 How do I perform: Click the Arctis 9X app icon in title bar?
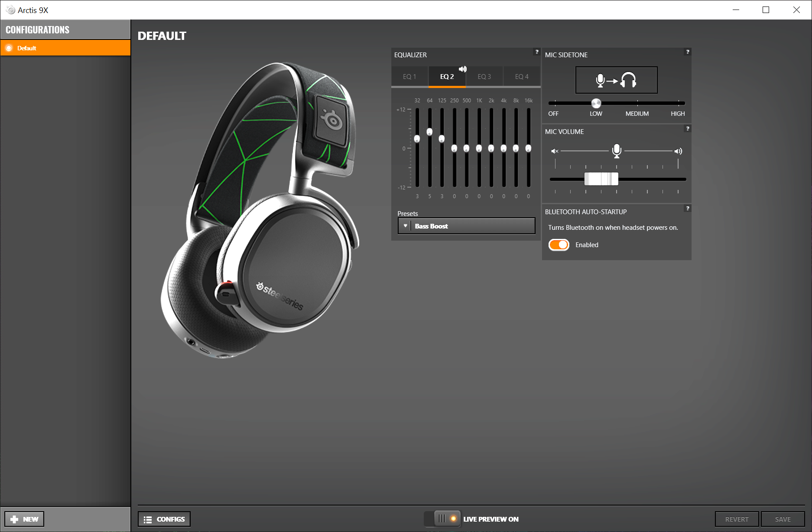[10, 10]
